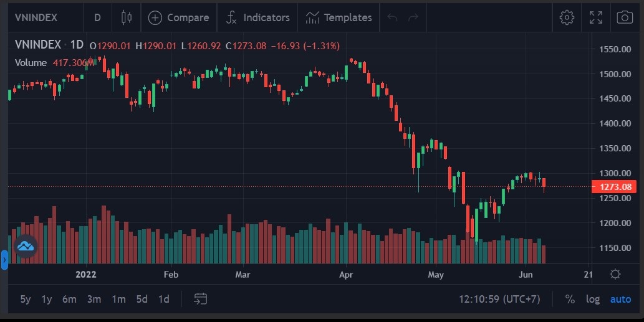Image resolution: width=644 pixels, height=322 pixels.
Task: Click the 12:10:59 (UTC+7) timezone clock
Action: [x=499, y=299]
